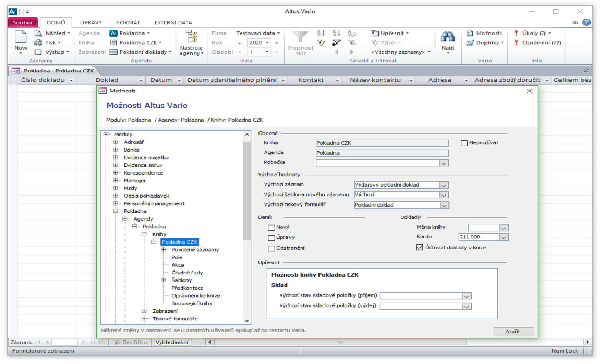Click horizontal scrollbar right arrow
The width and height of the screenshot is (603, 364).
(587, 342)
